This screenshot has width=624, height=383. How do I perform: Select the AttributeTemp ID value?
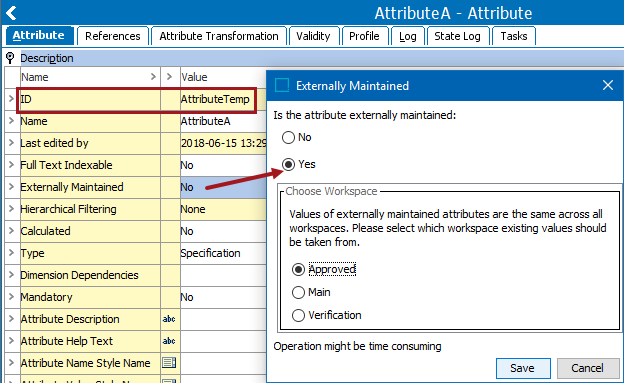(215, 99)
